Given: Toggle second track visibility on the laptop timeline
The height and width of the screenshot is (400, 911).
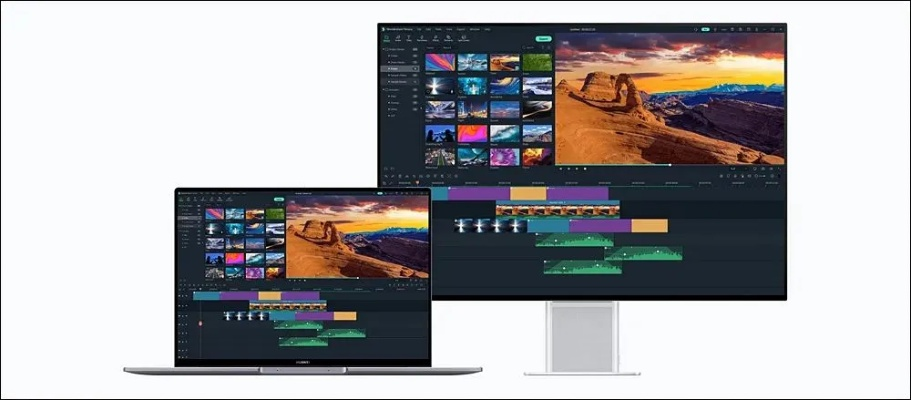Looking at the screenshot, I should click(x=182, y=306).
